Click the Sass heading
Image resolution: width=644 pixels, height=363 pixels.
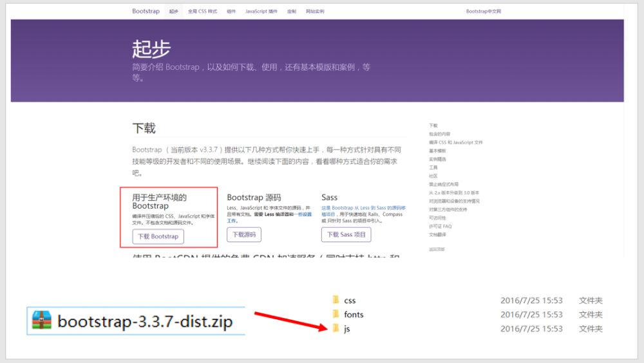pos(329,198)
